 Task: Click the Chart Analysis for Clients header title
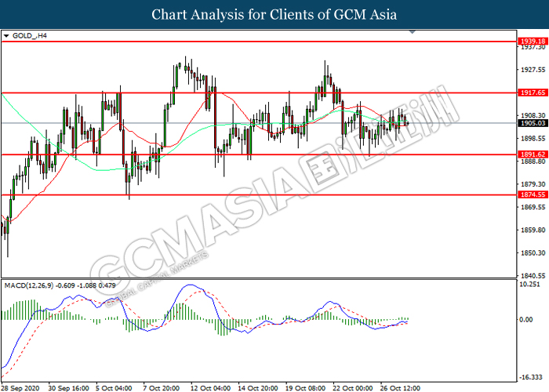tap(274, 14)
